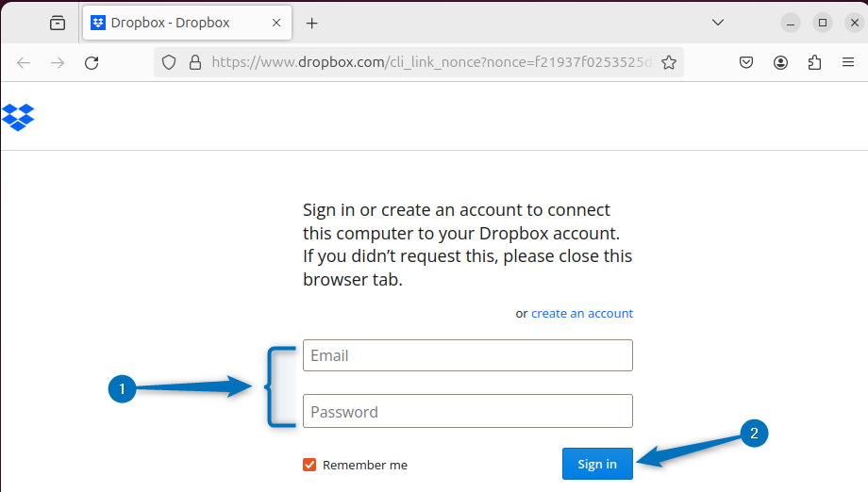Open the Firefox account icon
Viewport: 868px width, 492px height.
point(780,63)
